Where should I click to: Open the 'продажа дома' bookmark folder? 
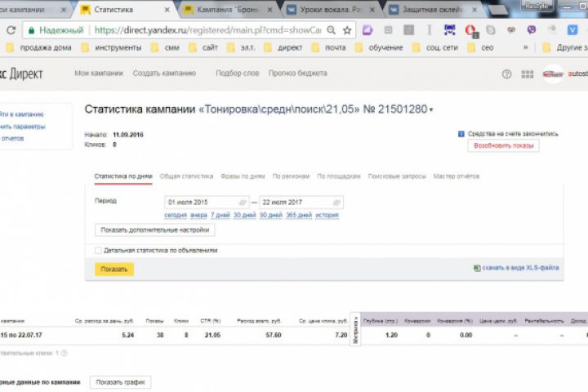point(38,47)
